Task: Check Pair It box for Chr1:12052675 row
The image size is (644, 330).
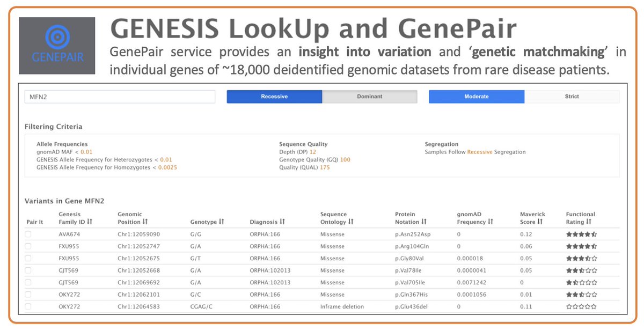Action: pos(28,258)
